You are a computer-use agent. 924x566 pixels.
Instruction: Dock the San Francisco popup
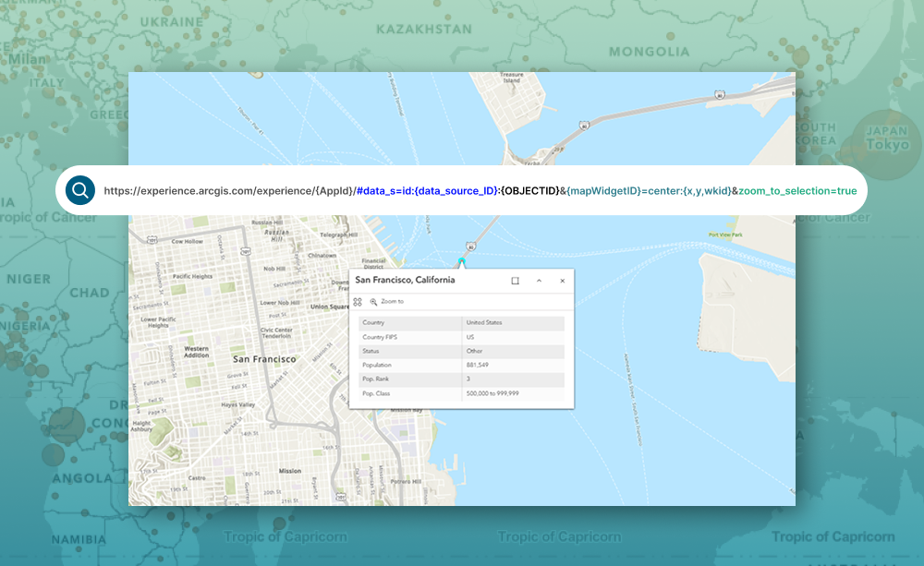click(515, 281)
